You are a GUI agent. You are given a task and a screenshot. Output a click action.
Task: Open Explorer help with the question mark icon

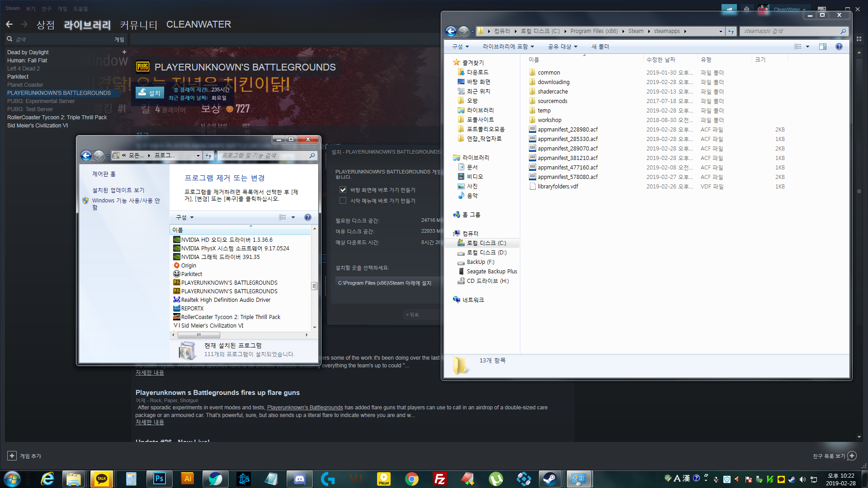click(839, 47)
